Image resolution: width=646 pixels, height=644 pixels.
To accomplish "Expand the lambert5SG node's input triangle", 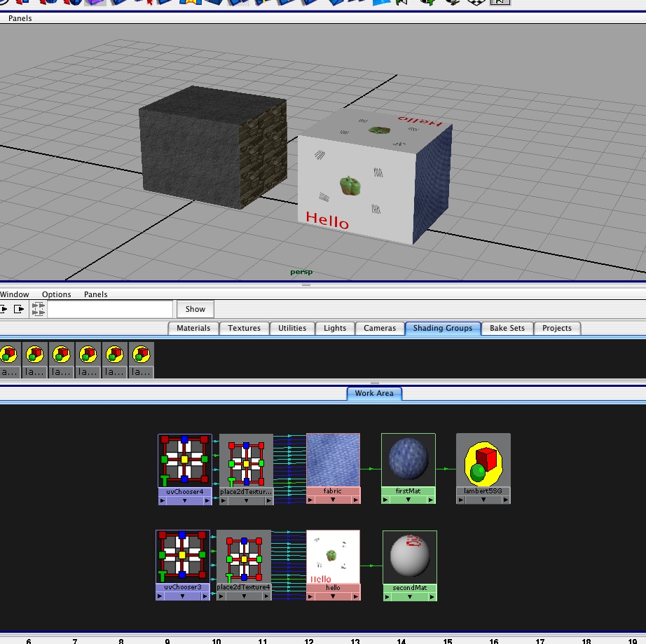I will click(460, 500).
